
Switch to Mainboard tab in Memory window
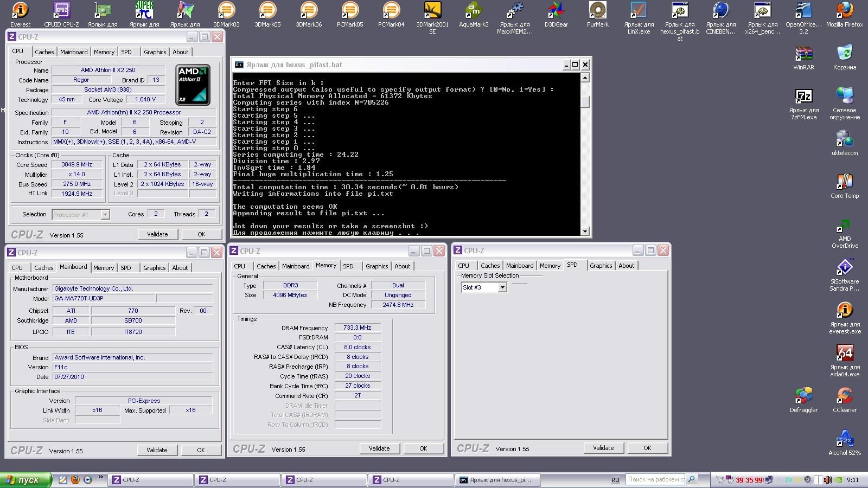[x=296, y=266]
